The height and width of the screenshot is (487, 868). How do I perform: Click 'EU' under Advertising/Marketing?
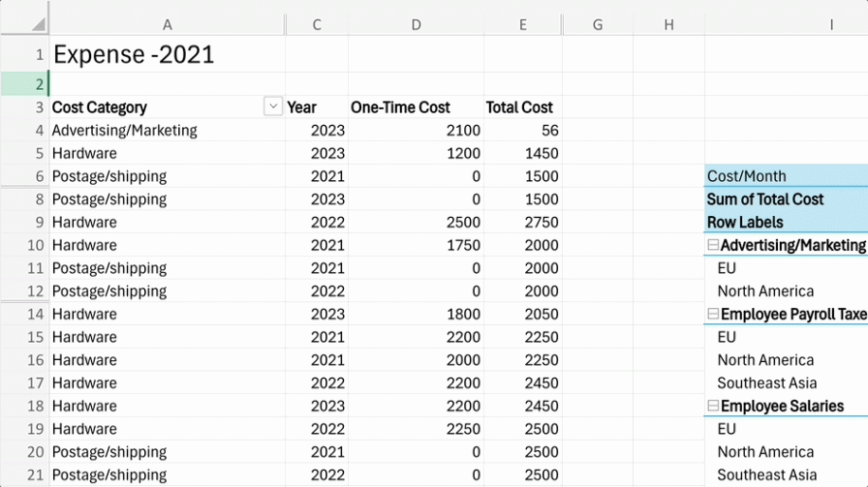[727, 268]
